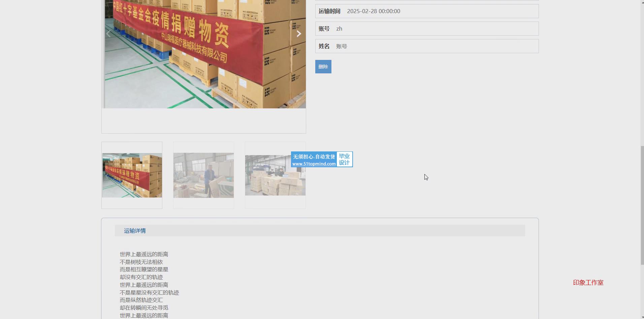Open the 运输详情 tab
This screenshot has height=319, width=644.
pyautogui.click(x=135, y=231)
